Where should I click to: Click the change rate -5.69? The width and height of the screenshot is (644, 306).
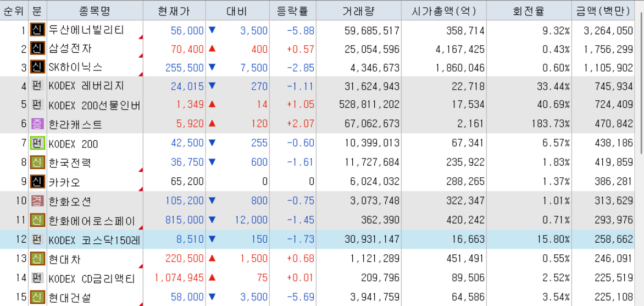pos(301,297)
